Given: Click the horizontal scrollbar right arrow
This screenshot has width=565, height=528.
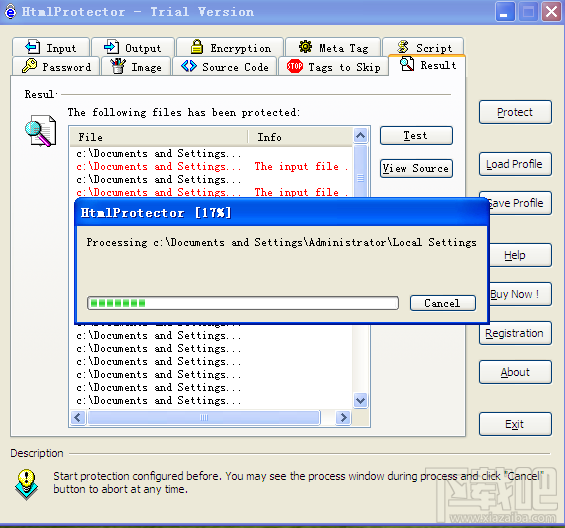Looking at the screenshot, I should [343, 418].
